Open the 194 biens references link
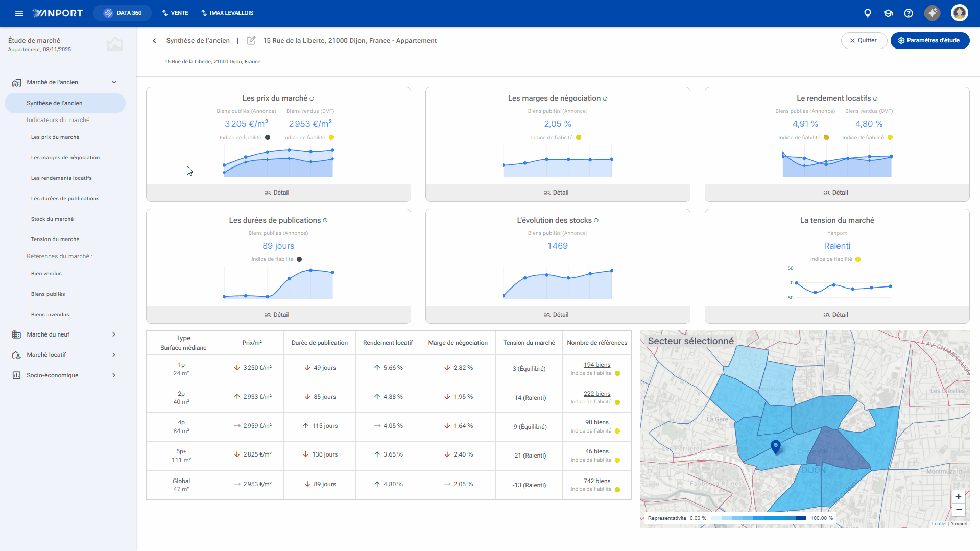This screenshot has width=980, height=551. pos(596,365)
